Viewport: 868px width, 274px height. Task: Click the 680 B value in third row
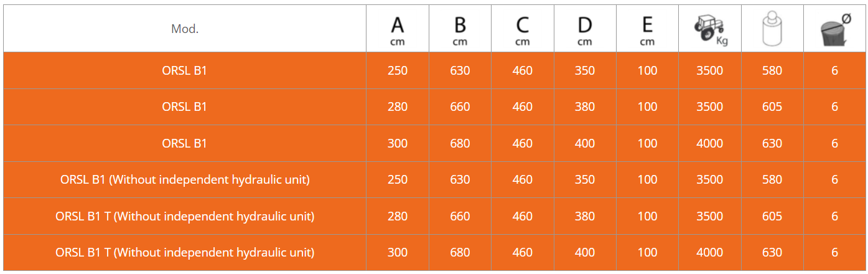tap(460, 143)
